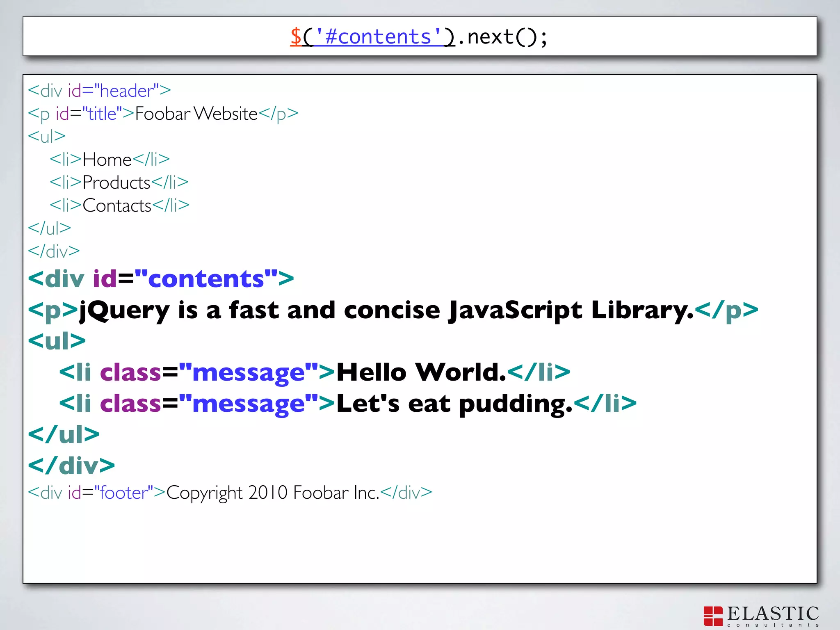
Task: Click the Elastic consultants logo
Action: coord(761,616)
